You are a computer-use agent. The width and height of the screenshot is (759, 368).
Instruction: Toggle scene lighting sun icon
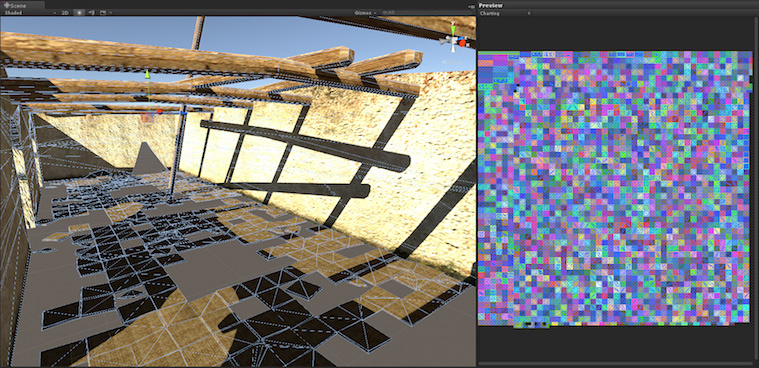(x=79, y=13)
